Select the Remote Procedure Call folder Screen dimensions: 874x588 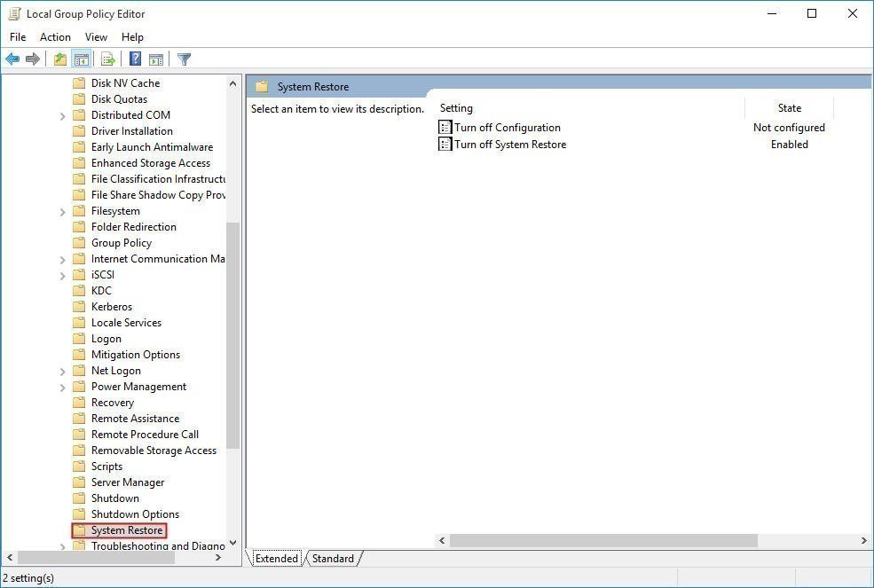point(145,435)
